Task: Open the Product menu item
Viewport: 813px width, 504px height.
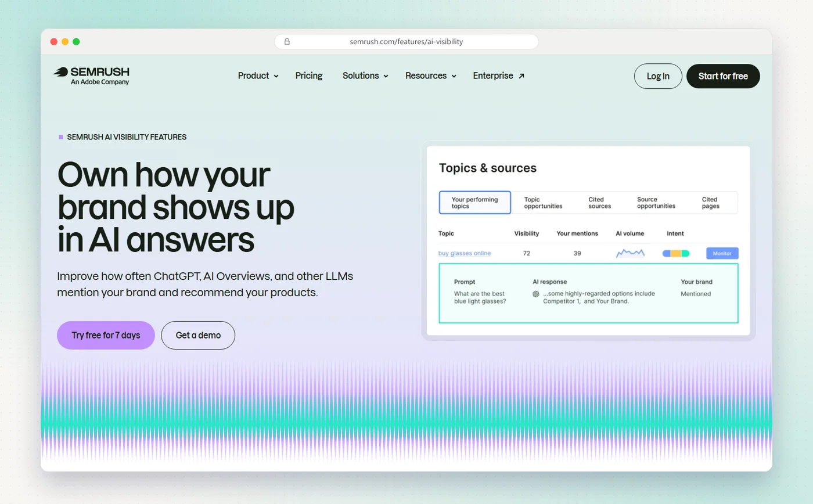Action: [x=254, y=75]
